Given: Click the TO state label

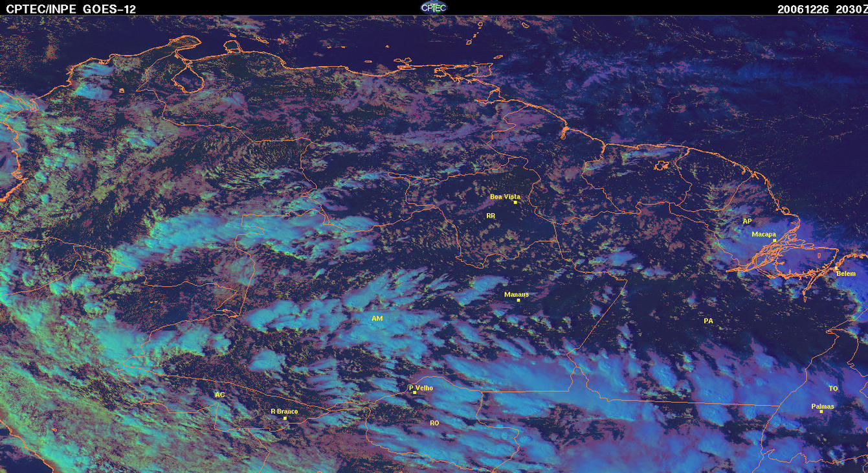Looking at the screenshot, I should coord(833,388).
